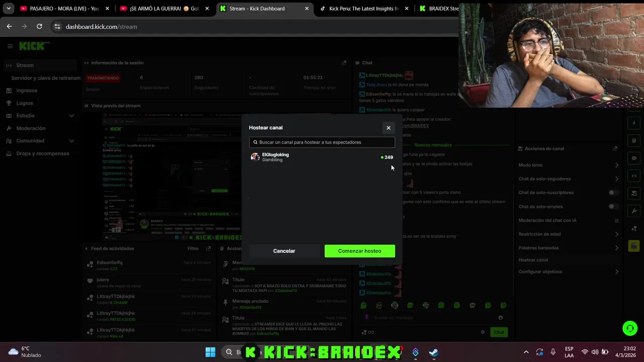
Task: Open the weather widget 6°C Nublado
Action: tap(25, 351)
